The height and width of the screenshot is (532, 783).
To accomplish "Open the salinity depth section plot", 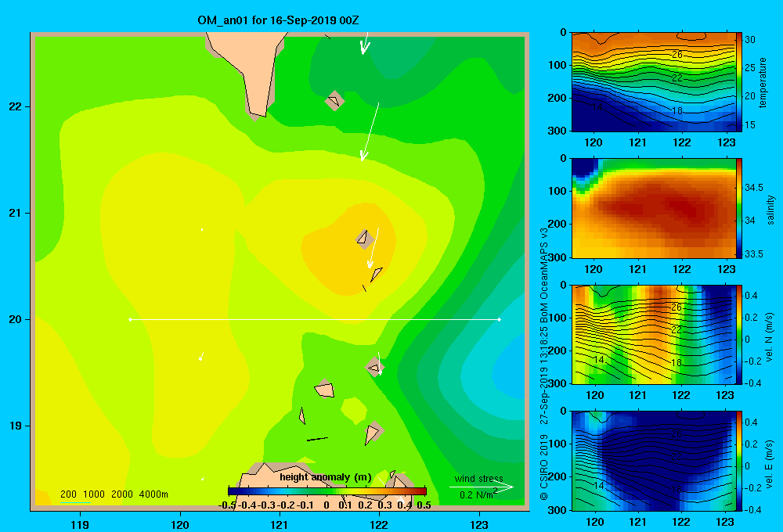I will pyautogui.click(x=653, y=208).
